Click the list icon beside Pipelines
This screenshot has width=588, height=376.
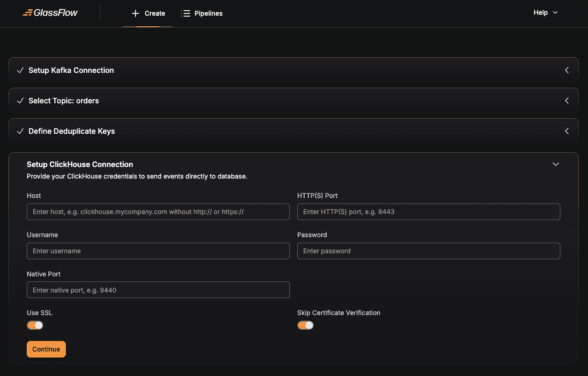tap(186, 13)
